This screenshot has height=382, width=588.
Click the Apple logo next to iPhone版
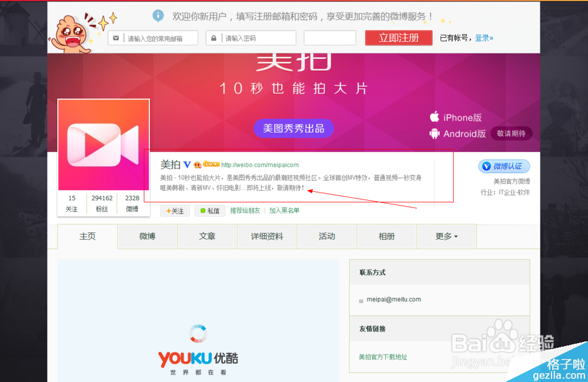click(435, 117)
